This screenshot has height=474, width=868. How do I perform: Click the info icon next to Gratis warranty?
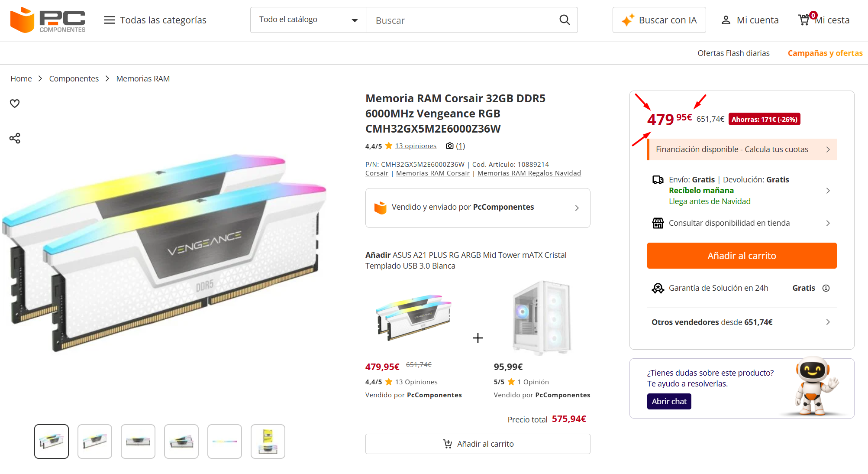[826, 288]
